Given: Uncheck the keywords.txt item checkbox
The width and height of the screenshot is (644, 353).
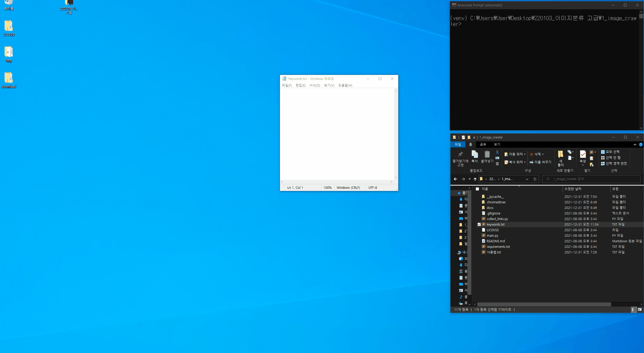Looking at the screenshot, I should point(479,225).
